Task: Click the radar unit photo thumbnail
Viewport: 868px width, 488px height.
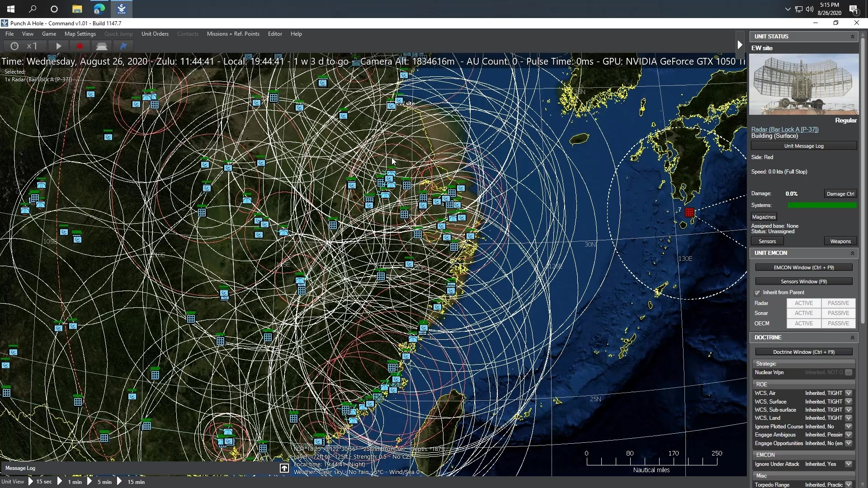Action: pyautogui.click(x=804, y=84)
